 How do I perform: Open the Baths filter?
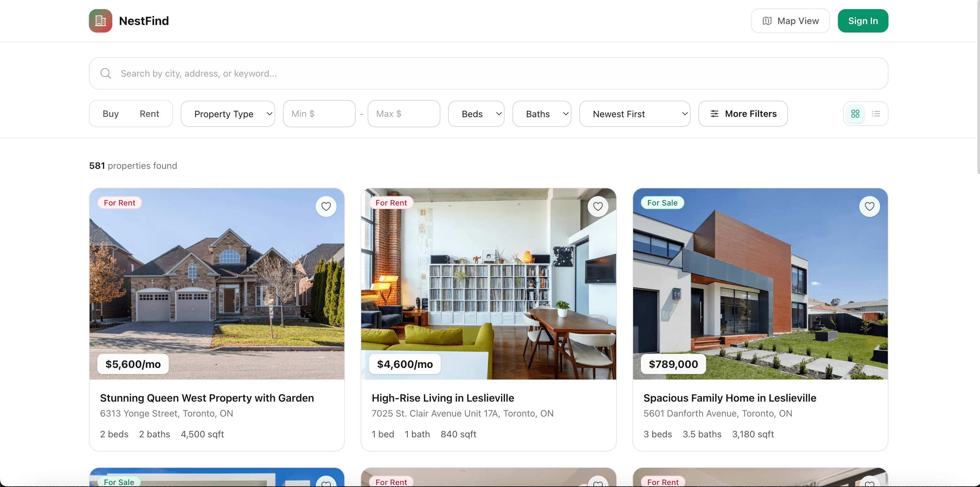click(x=541, y=113)
